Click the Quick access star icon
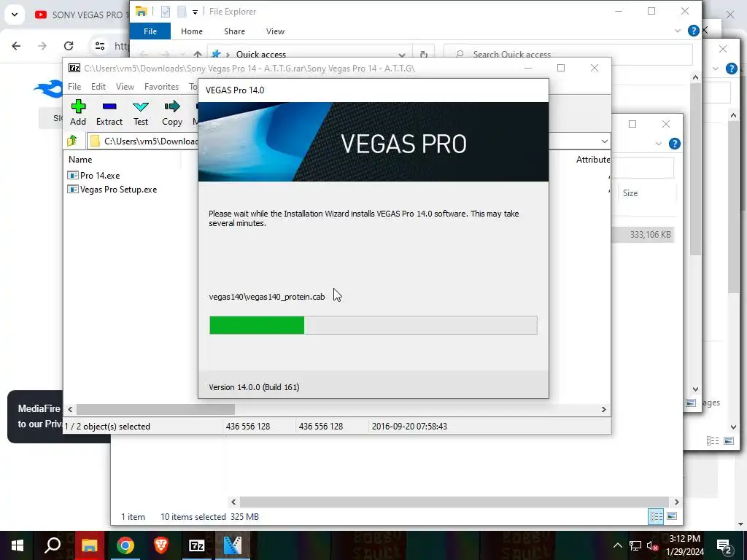The height and width of the screenshot is (560, 747). tap(216, 54)
